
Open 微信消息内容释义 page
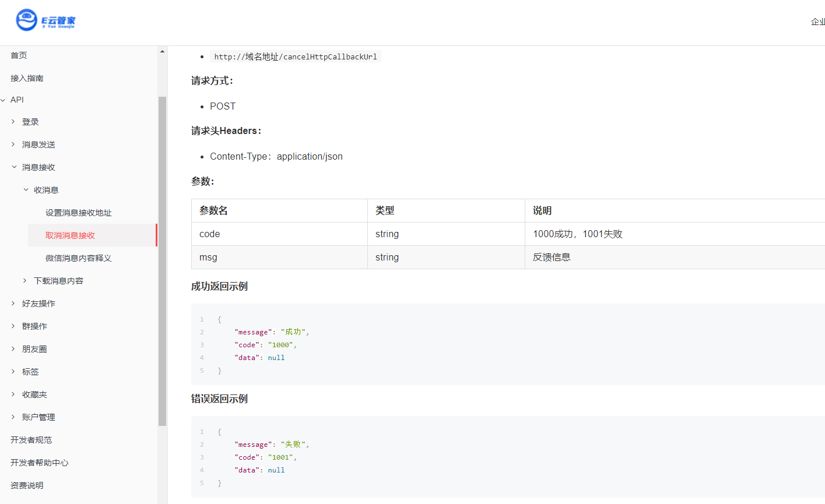click(x=79, y=258)
